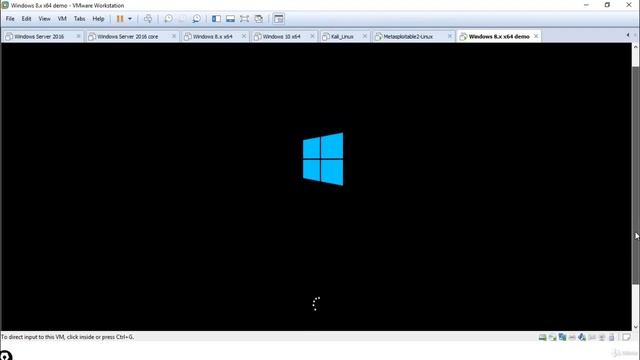Open the snapshot manager
Viewport: 640px width, 360px height.
[196, 19]
